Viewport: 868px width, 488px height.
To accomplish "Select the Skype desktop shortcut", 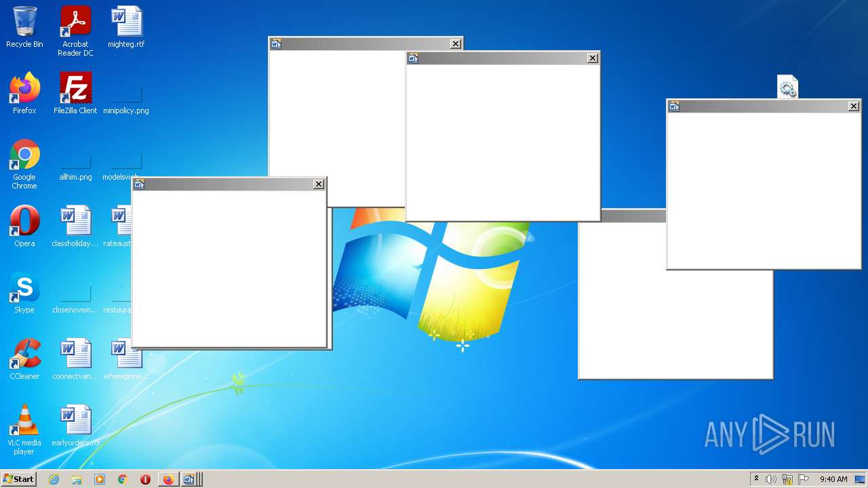I will tap(24, 293).
